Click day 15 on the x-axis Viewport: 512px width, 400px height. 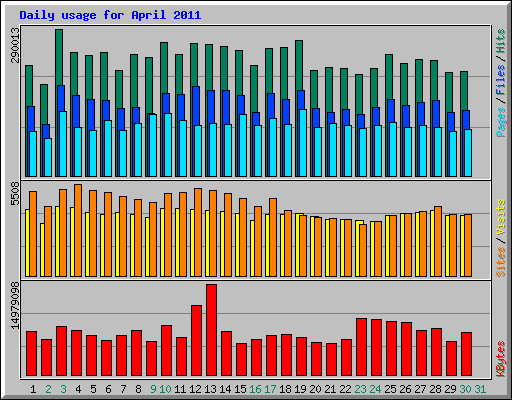240,389
